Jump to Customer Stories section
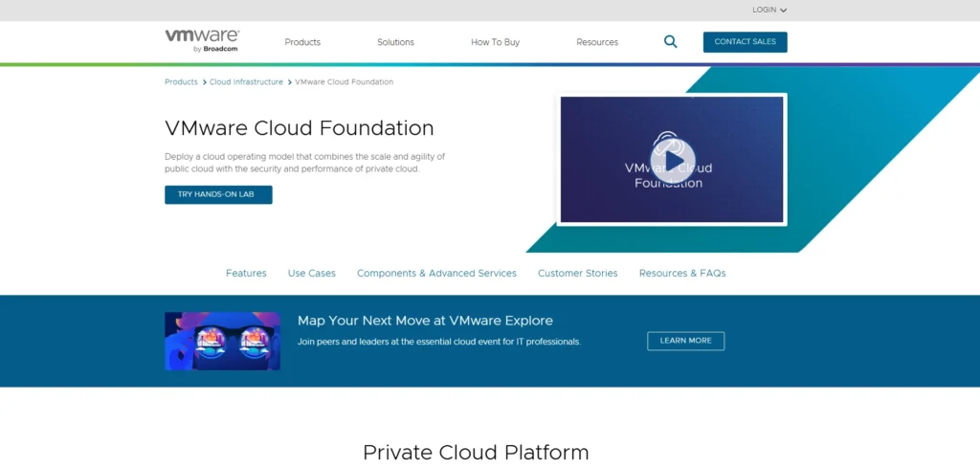 (577, 273)
